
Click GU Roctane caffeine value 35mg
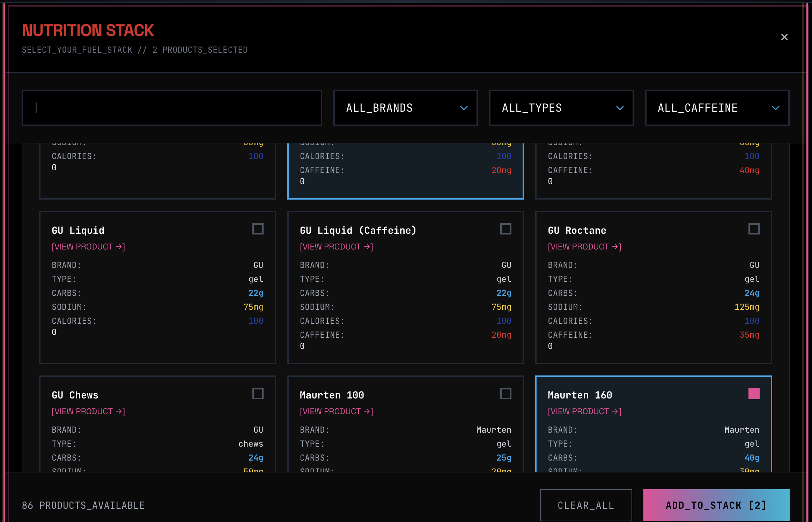tap(750, 335)
